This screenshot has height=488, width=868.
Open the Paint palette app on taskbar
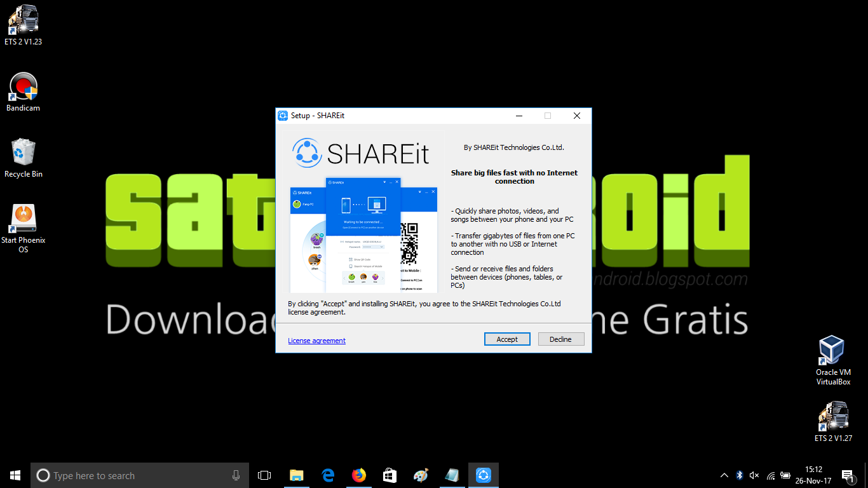click(421, 475)
